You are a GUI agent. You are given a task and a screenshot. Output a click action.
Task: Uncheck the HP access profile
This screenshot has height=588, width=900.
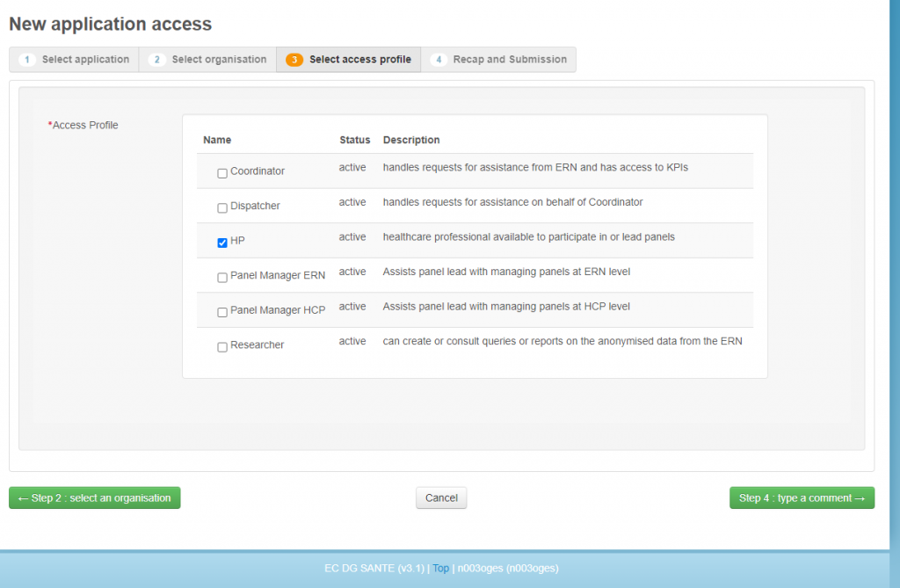point(222,243)
